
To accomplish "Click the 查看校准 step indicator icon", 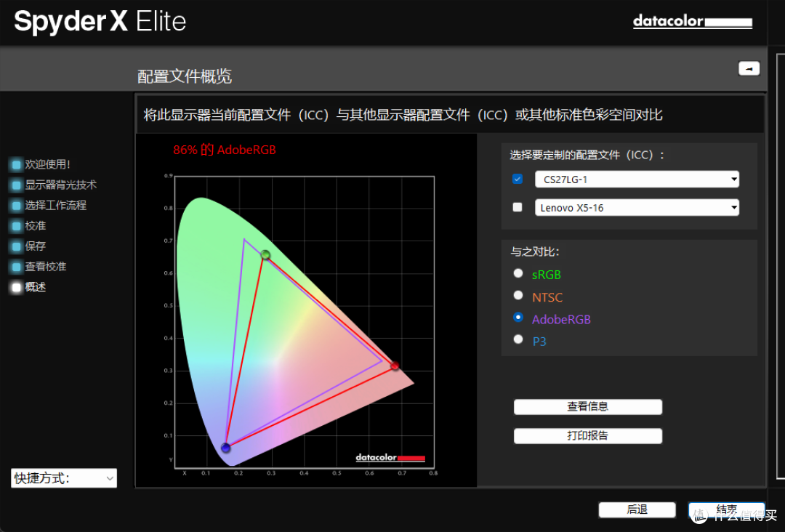I will (17, 267).
